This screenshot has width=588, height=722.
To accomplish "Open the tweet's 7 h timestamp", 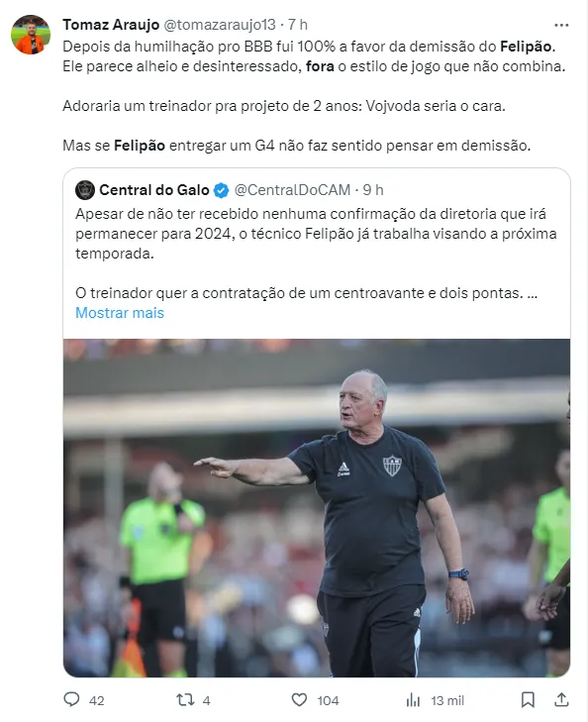I will (298, 25).
